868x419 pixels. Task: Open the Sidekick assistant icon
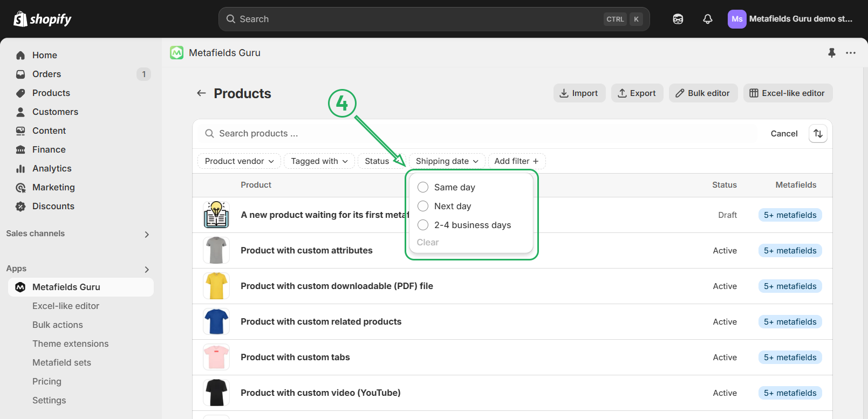678,19
